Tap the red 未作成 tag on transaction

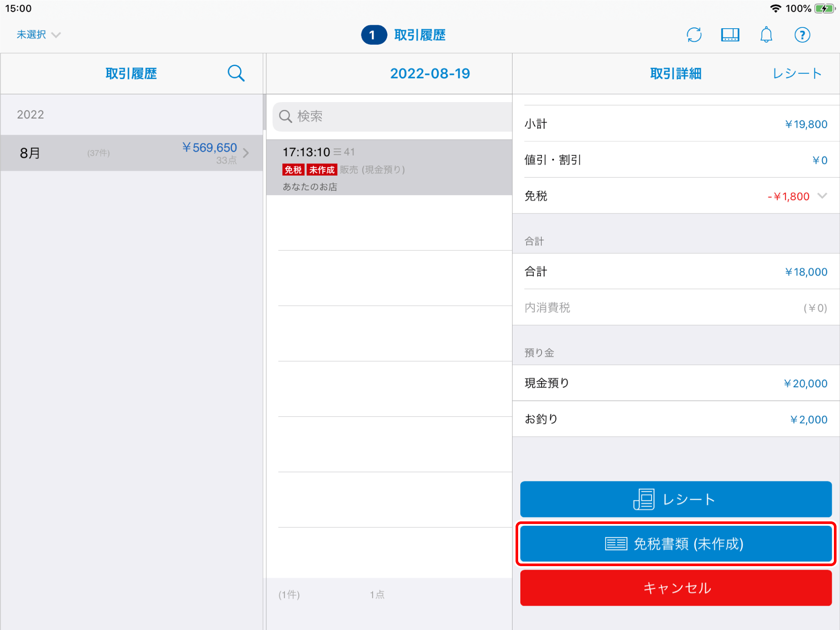pos(322,169)
